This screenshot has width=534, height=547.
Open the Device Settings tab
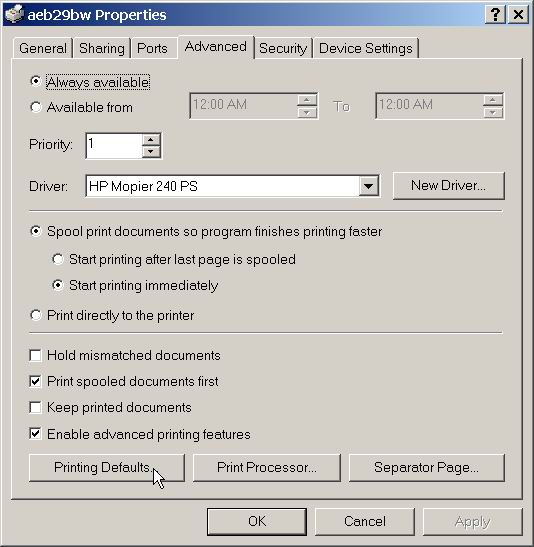(366, 48)
